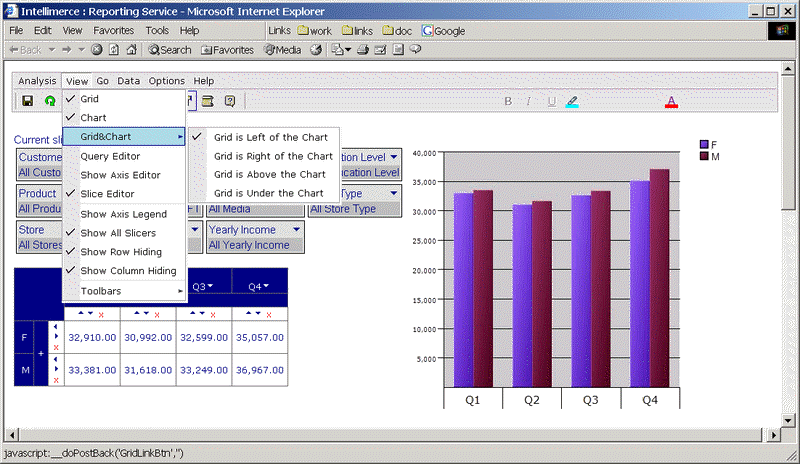Click the left arrow in row F
The image size is (800, 464).
coord(56,327)
